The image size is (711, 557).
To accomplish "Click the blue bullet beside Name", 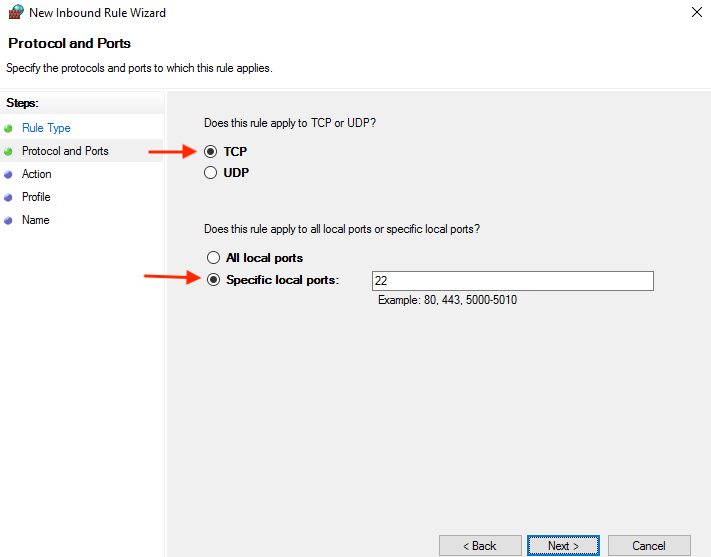I will click(x=8, y=221).
